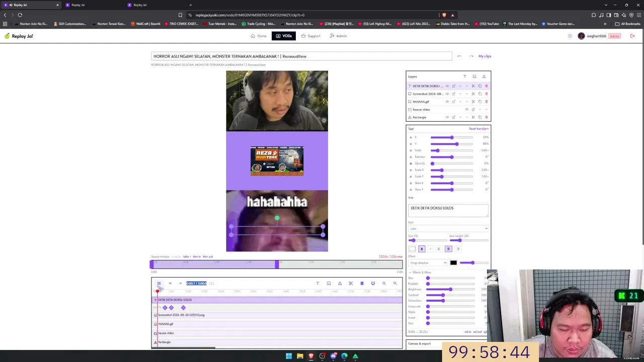This screenshot has height=362, width=644.
Task: Edit the DETIK DETIK DOKSLI LOLOS text box
Action: (x=448, y=211)
